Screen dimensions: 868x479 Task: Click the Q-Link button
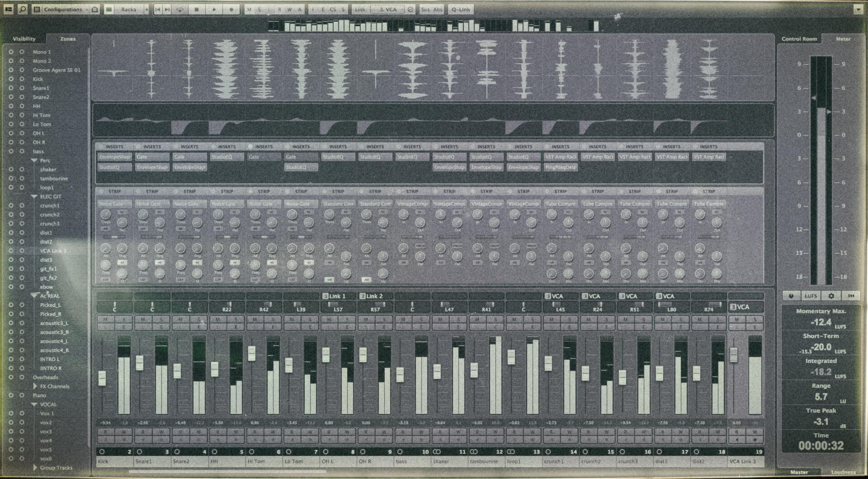pos(461,9)
